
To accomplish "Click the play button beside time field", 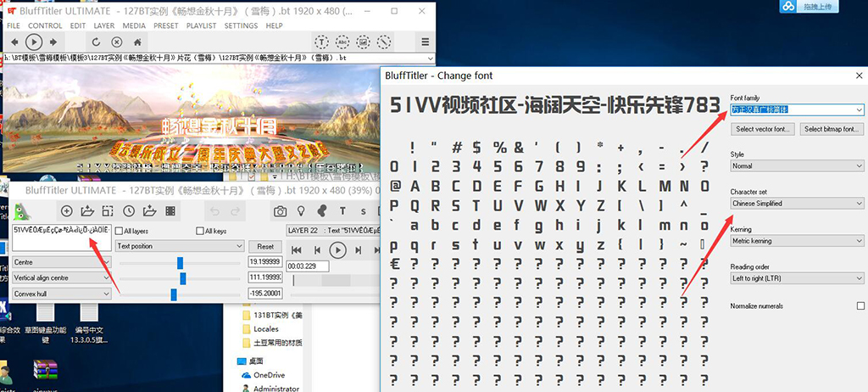I will [x=337, y=250].
